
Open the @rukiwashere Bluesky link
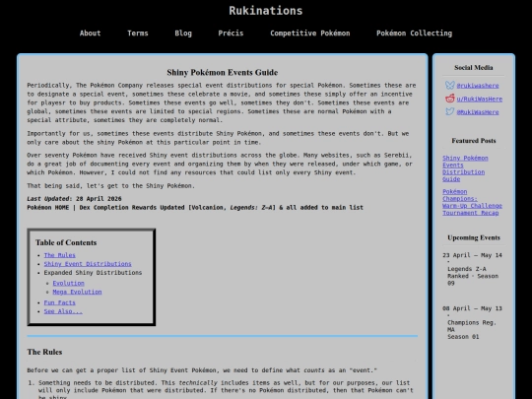click(478, 86)
